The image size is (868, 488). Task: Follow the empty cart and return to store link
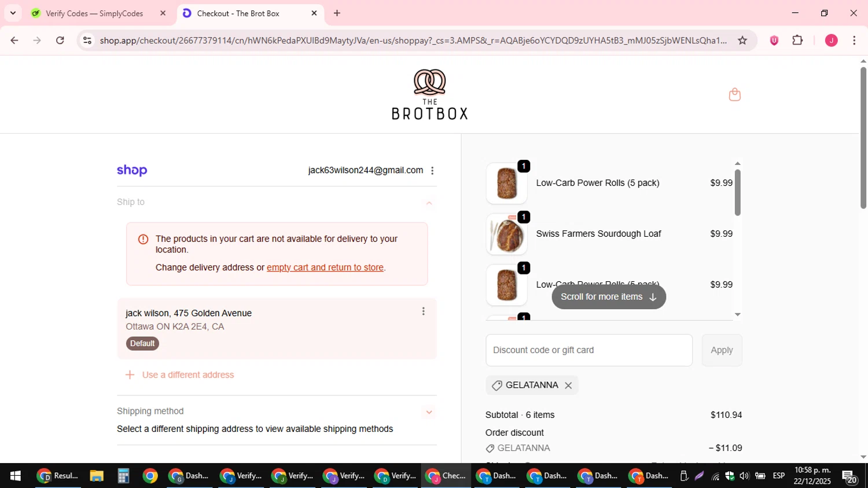point(325,267)
